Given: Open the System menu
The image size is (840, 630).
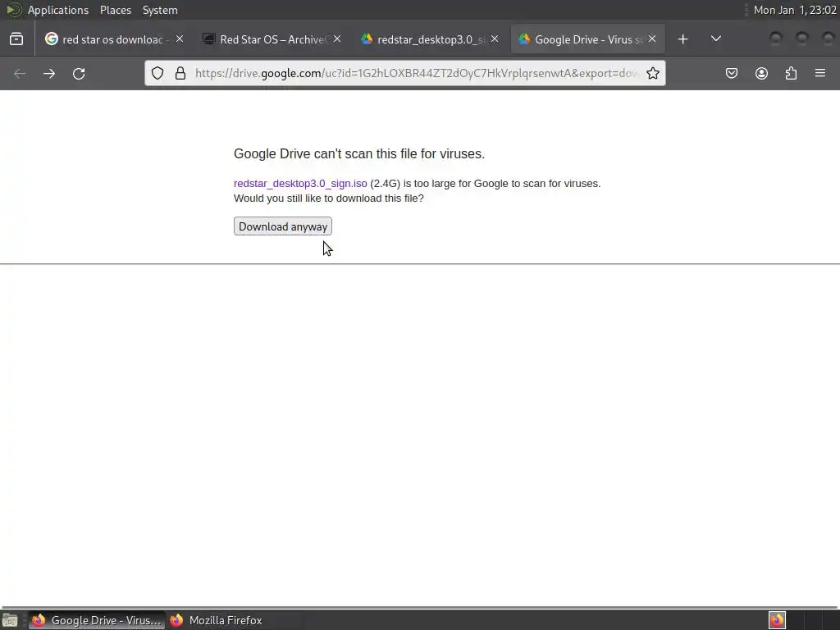Looking at the screenshot, I should pyautogui.click(x=160, y=10).
